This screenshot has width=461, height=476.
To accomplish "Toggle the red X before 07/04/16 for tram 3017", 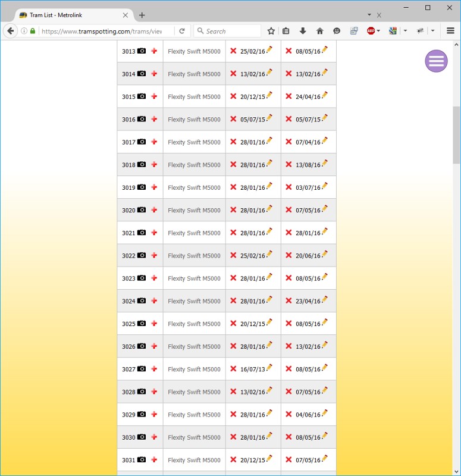I will (288, 142).
